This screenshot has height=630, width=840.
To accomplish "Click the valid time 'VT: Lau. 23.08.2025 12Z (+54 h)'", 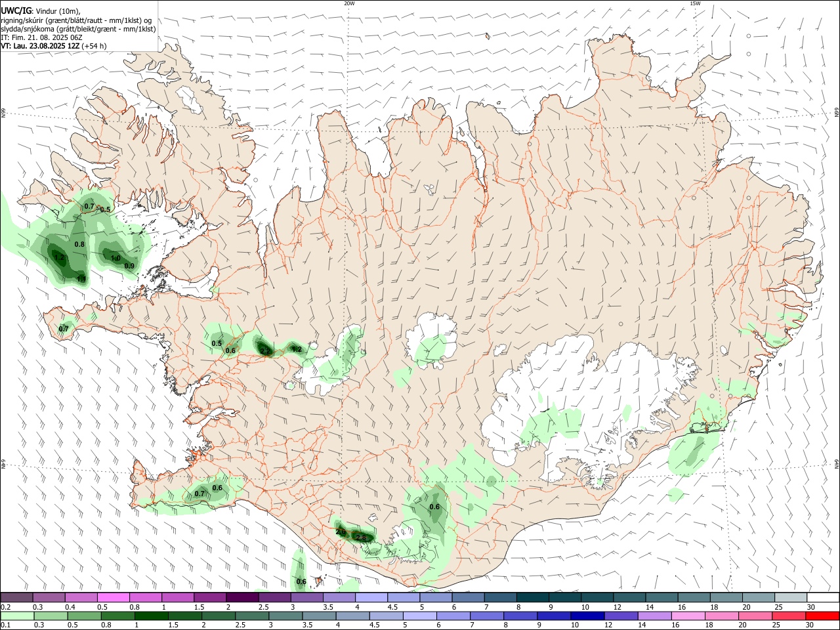I will (x=53, y=46).
